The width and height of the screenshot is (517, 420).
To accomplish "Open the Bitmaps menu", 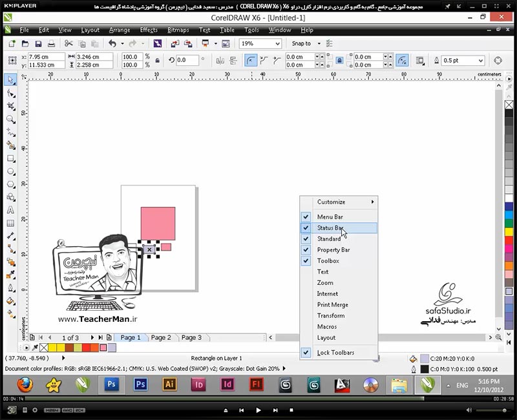I will point(178,30).
